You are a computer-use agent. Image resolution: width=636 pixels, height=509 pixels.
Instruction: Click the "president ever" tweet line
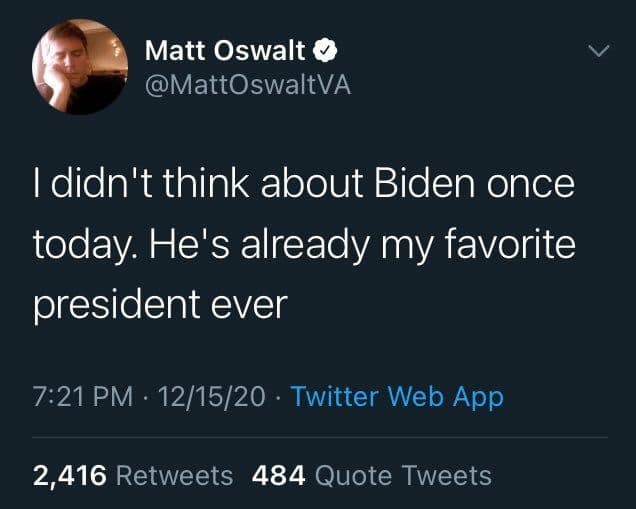[x=160, y=304]
